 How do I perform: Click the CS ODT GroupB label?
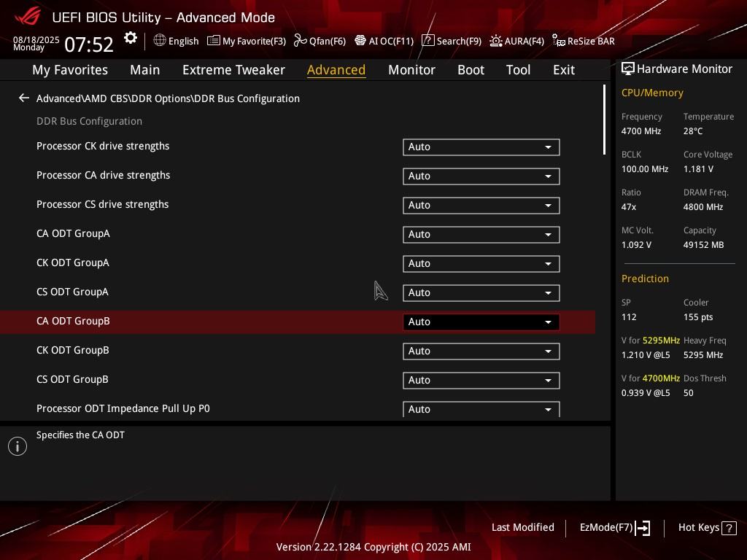pos(72,379)
